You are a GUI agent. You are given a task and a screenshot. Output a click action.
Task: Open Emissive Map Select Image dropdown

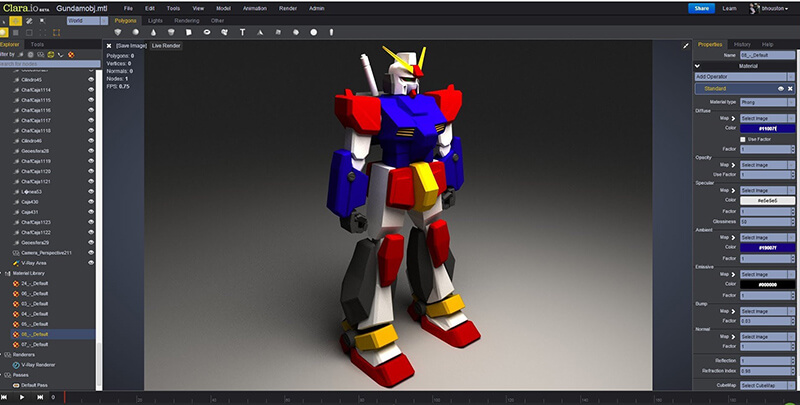click(767, 274)
